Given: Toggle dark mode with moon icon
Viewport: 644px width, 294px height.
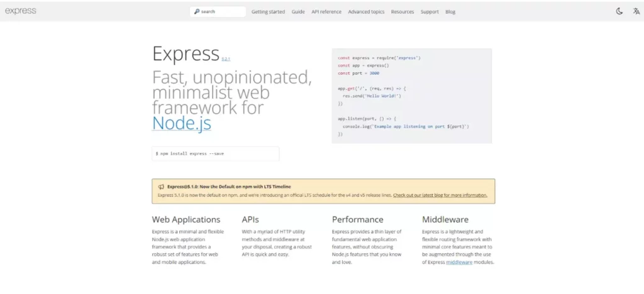Looking at the screenshot, I should coord(619,11).
